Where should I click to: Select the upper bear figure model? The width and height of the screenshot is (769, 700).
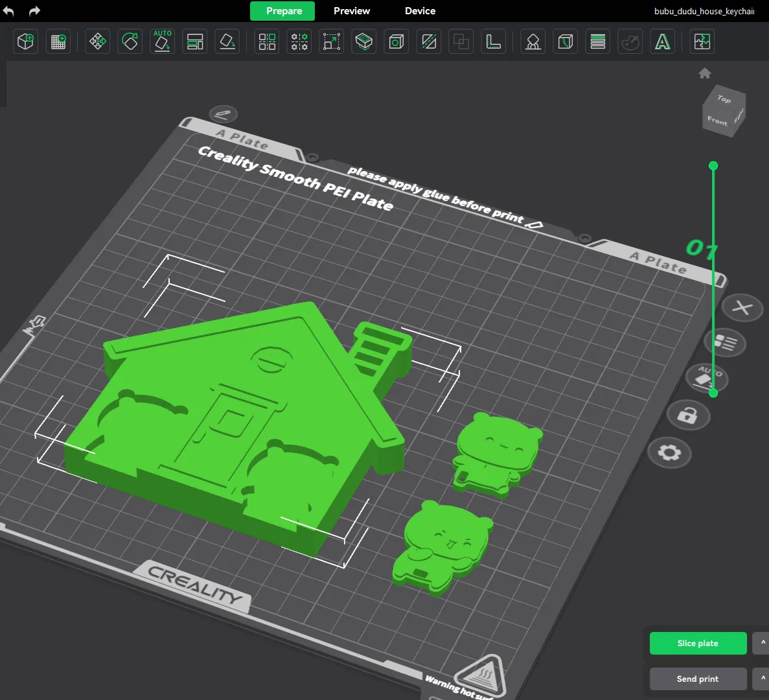coord(496,454)
